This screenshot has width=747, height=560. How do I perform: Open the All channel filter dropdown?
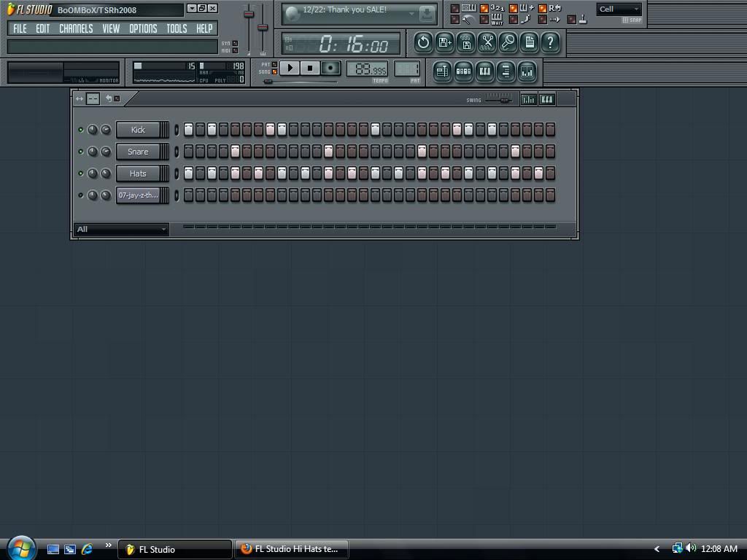click(x=122, y=229)
